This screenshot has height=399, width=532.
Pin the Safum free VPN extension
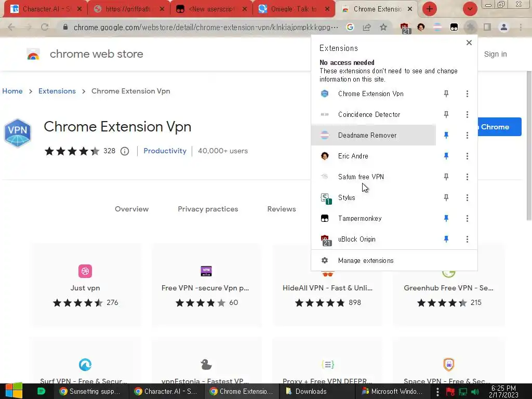446,177
